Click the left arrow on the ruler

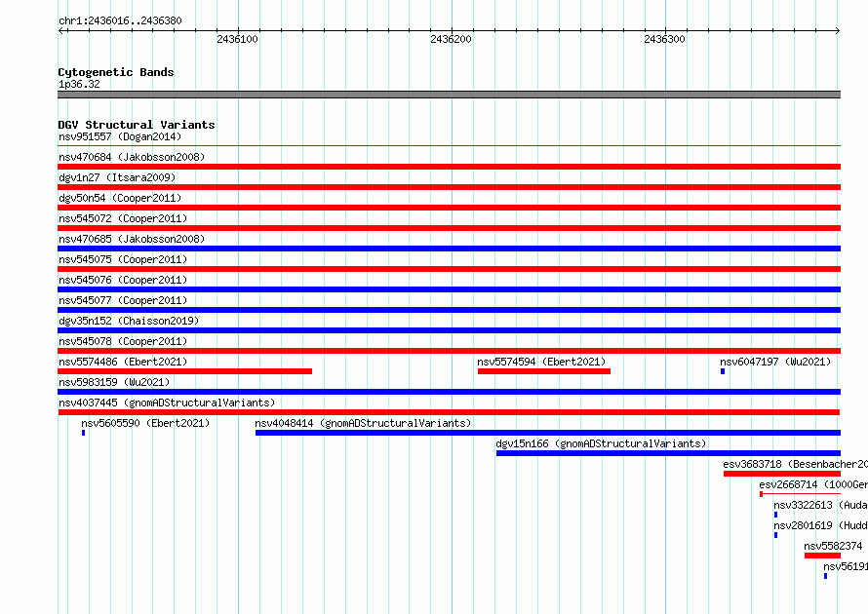(61, 31)
